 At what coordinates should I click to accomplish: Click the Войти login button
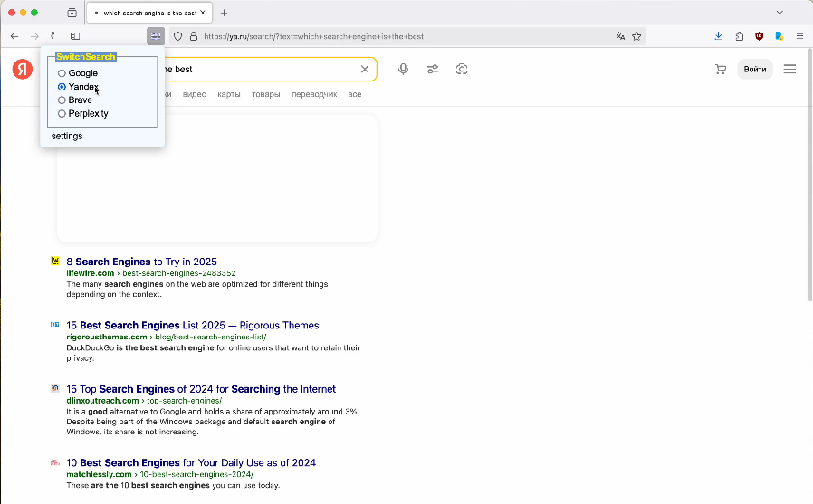pos(754,70)
